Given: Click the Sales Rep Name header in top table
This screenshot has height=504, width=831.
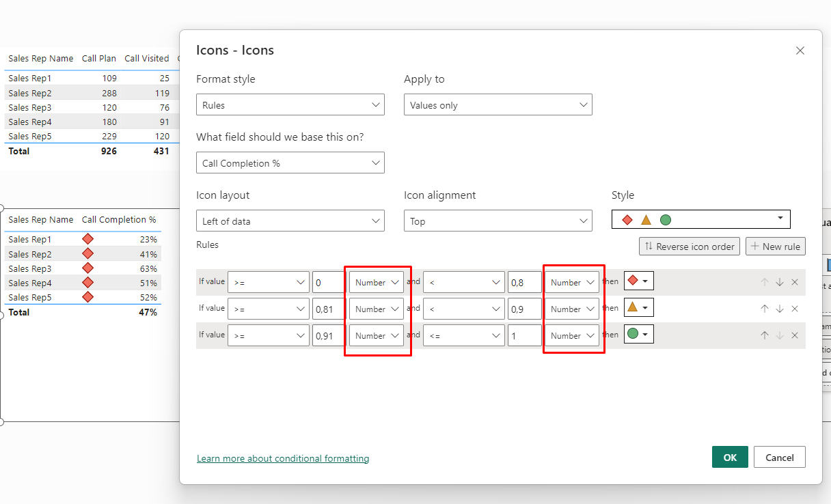Looking at the screenshot, I should coord(41,59).
